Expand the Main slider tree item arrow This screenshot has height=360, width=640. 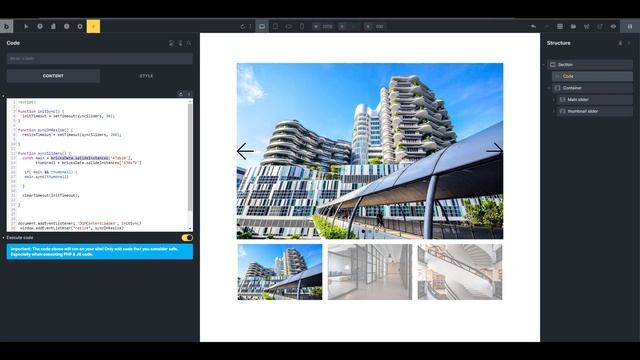(554, 100)
